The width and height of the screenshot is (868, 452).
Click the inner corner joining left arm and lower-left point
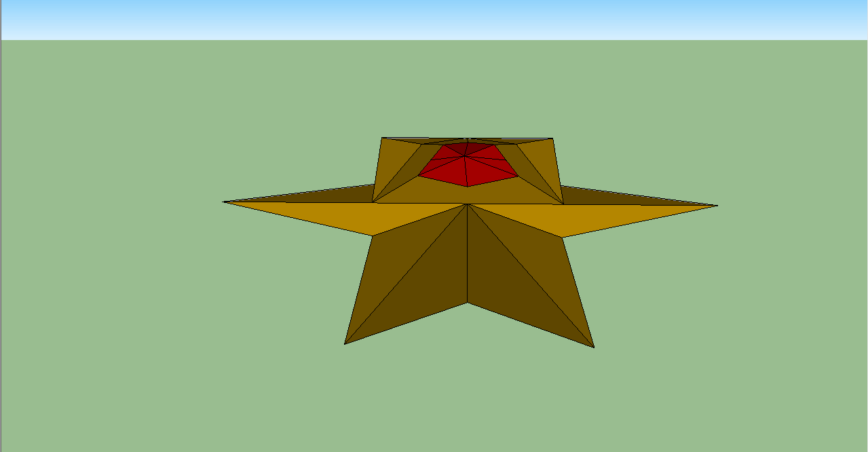[x=373, y=236]
